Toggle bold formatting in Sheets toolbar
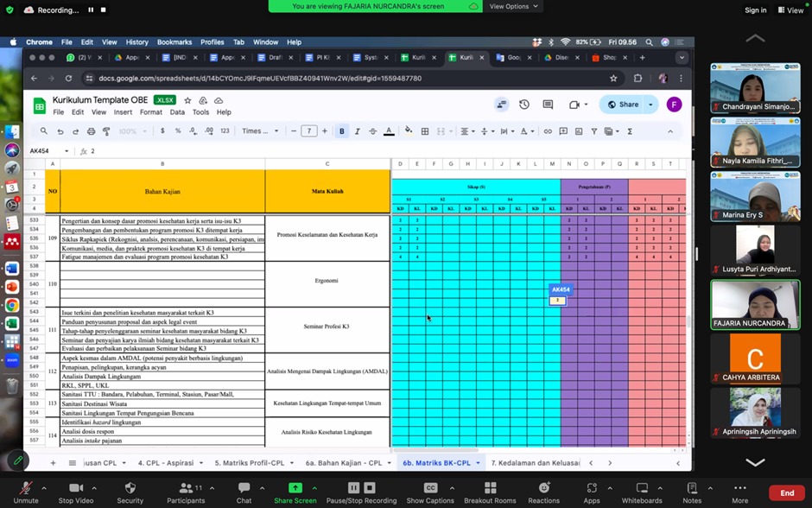 pos(342,131)
